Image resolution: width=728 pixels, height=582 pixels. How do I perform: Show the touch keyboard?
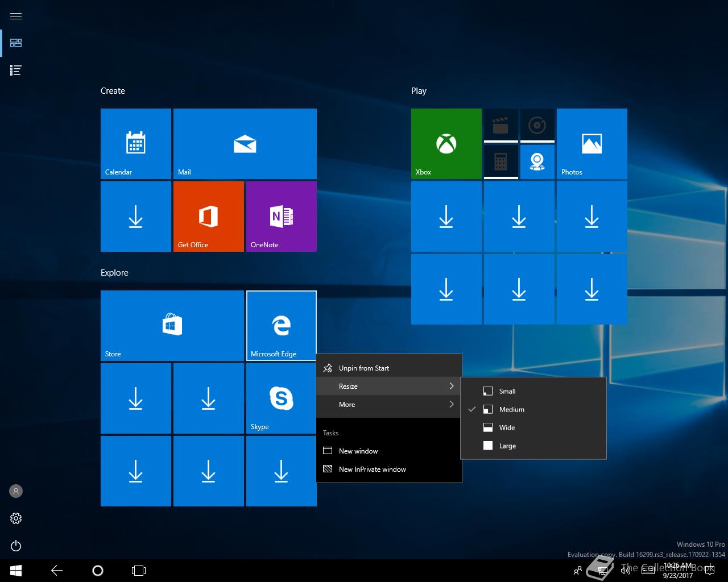647,571
